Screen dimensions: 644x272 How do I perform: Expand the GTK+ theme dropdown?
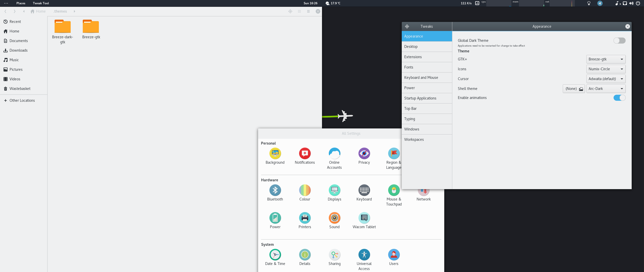coord(606,59)
